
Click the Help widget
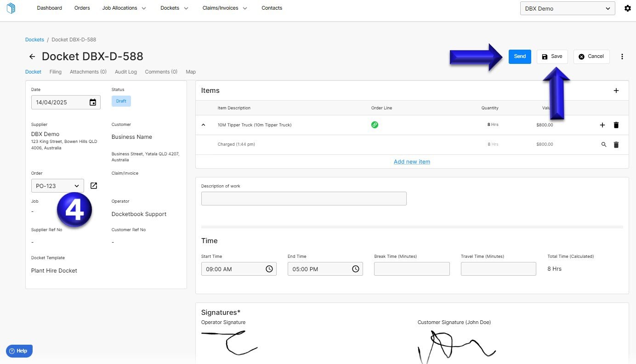[19, 351]
